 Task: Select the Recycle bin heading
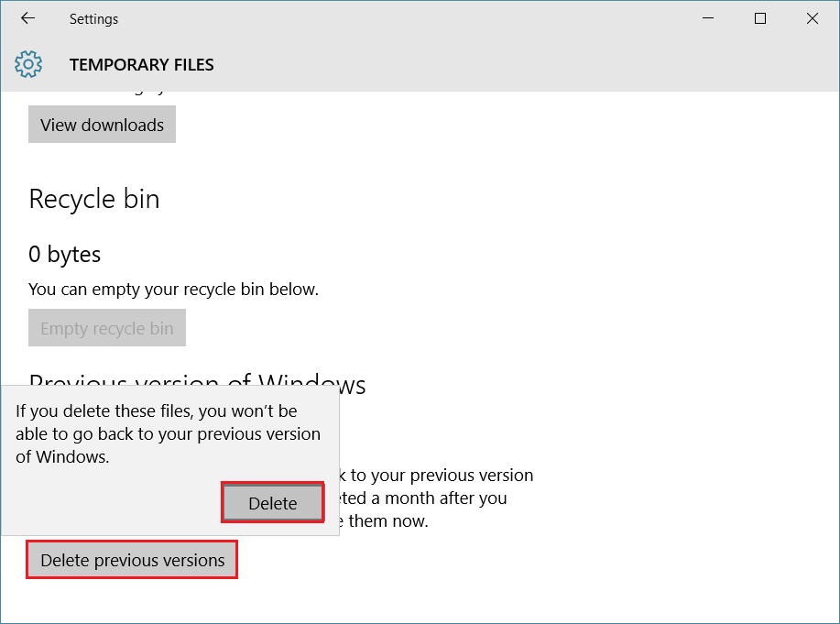point(94,199)
